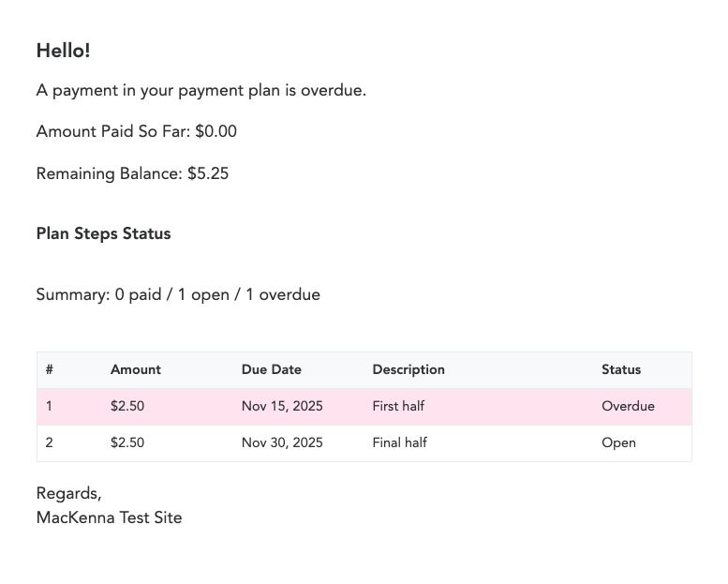728x584 pixels.
Task: Click the Description column header
Action: [409, 370]
